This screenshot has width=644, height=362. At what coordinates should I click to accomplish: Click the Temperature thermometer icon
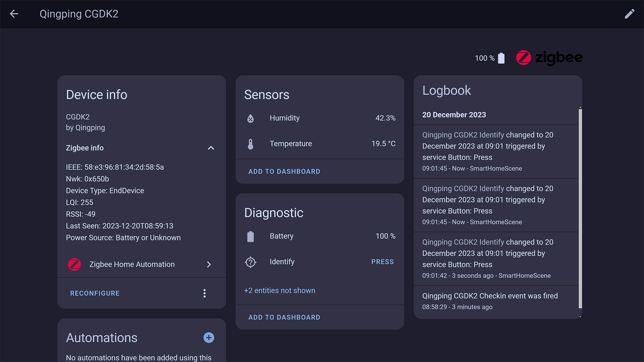tap(251, 144)
